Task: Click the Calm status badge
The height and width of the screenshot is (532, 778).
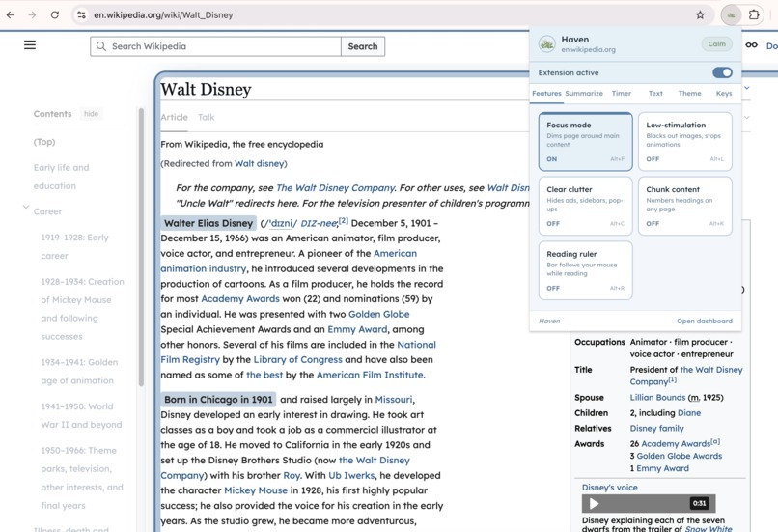Action: pos(716,44)
